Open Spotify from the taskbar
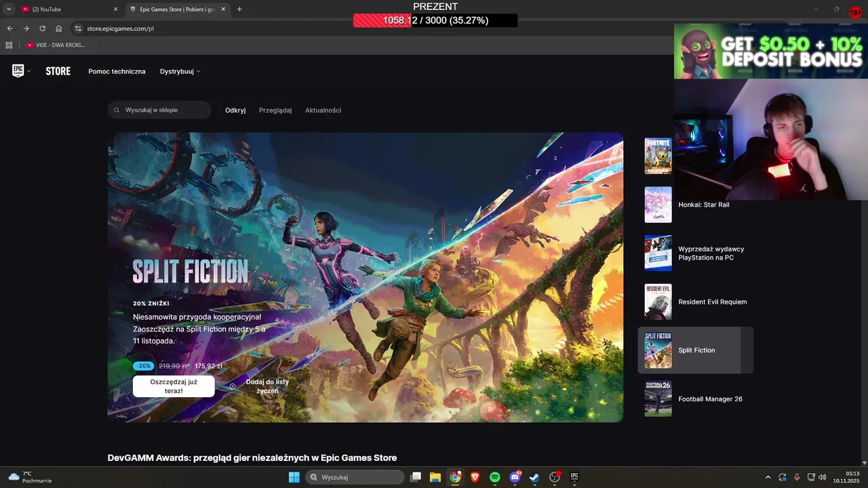 [495, 477]
